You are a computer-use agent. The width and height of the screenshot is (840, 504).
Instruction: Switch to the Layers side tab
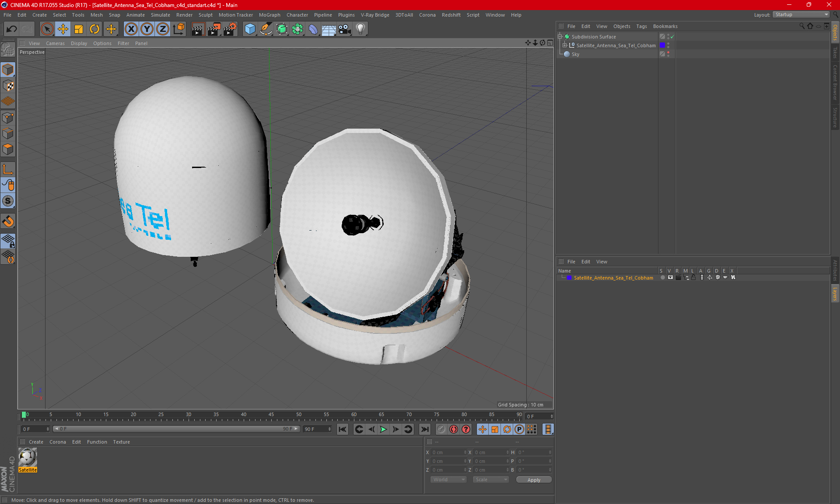click(x=835, y=294)
